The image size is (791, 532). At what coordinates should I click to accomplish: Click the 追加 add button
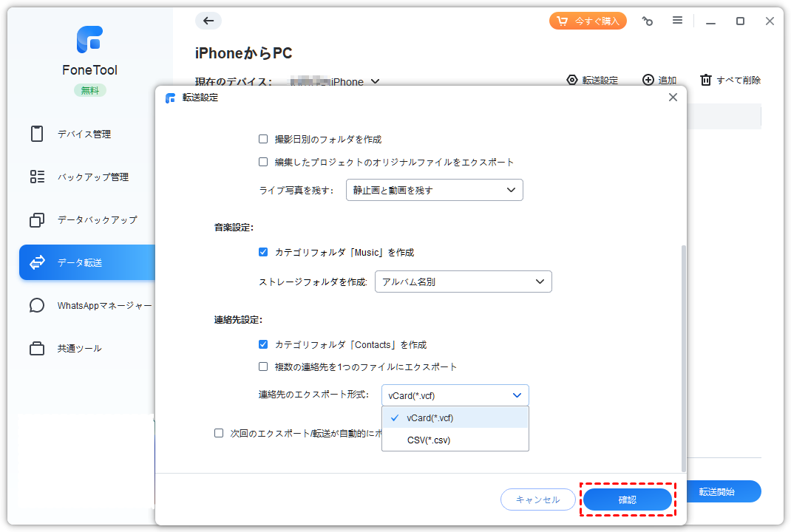pyautogui.click(x=659, y=81)
